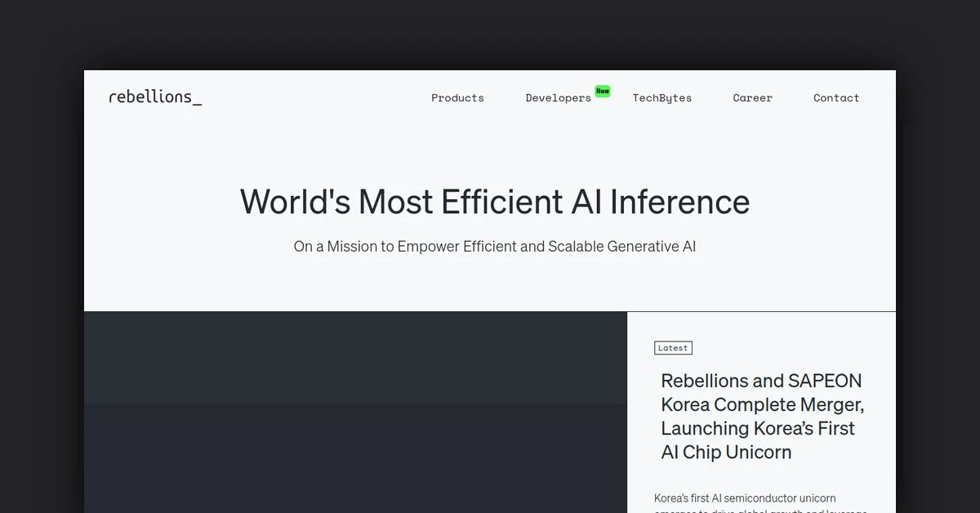The image size is (980, 513).
Task: Open the Contact page
Action: click(836, 97)
